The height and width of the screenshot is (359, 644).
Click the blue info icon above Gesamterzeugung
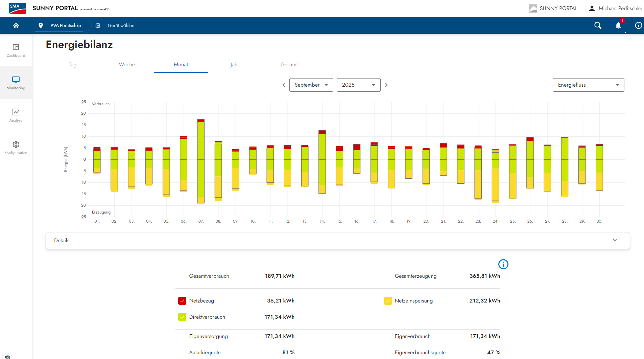coord(503,264)
